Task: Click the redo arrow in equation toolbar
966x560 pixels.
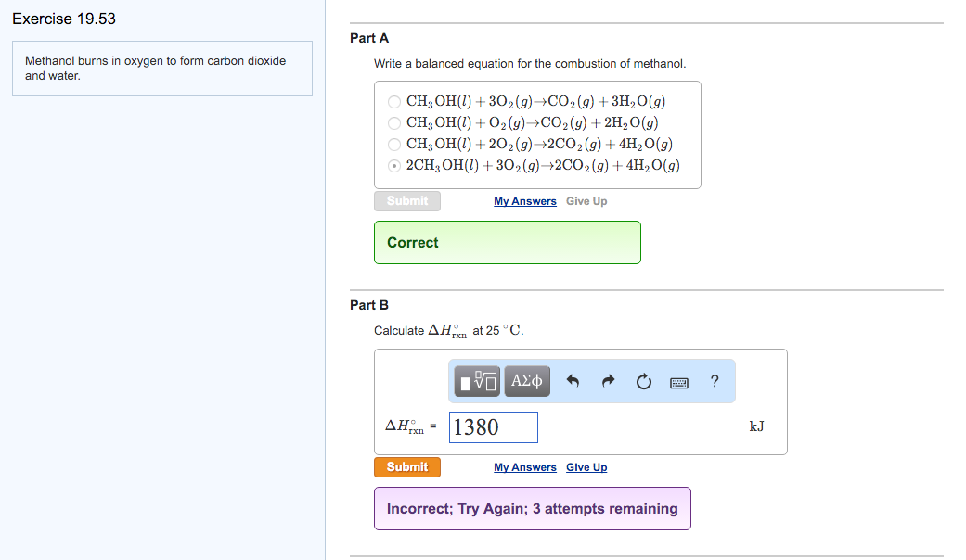Action: 609,381
